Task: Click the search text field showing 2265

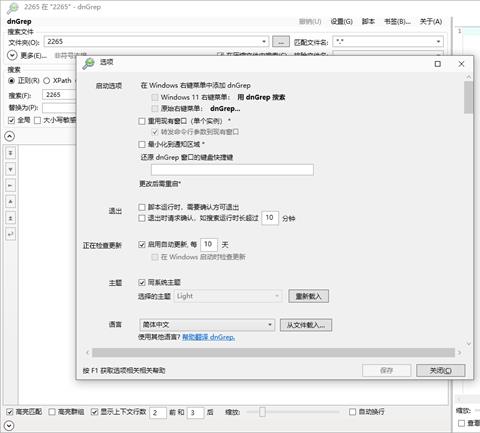Action: pos(59,95)
